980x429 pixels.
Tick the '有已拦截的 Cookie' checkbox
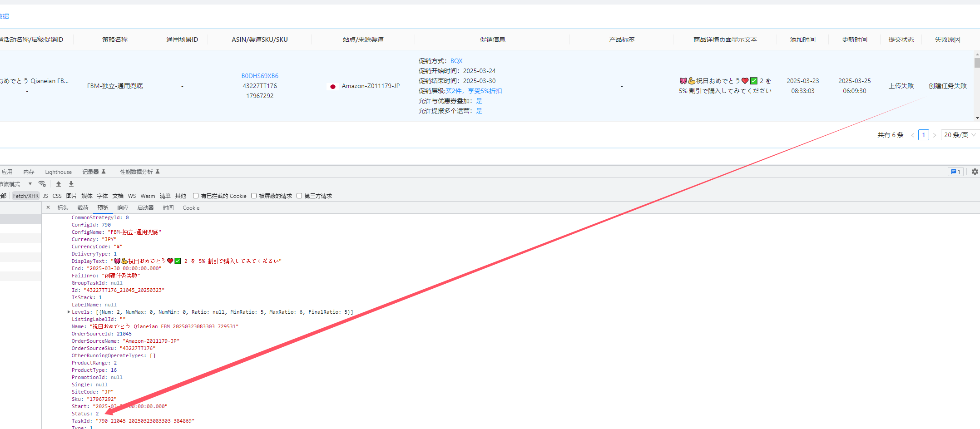[x=196, y=196]
